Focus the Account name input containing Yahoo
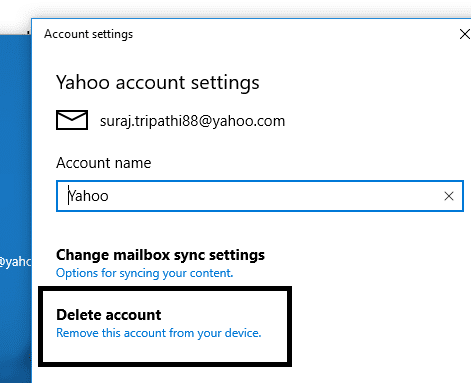The width and height of the screenshot is (471, 383). coord(260,196)
